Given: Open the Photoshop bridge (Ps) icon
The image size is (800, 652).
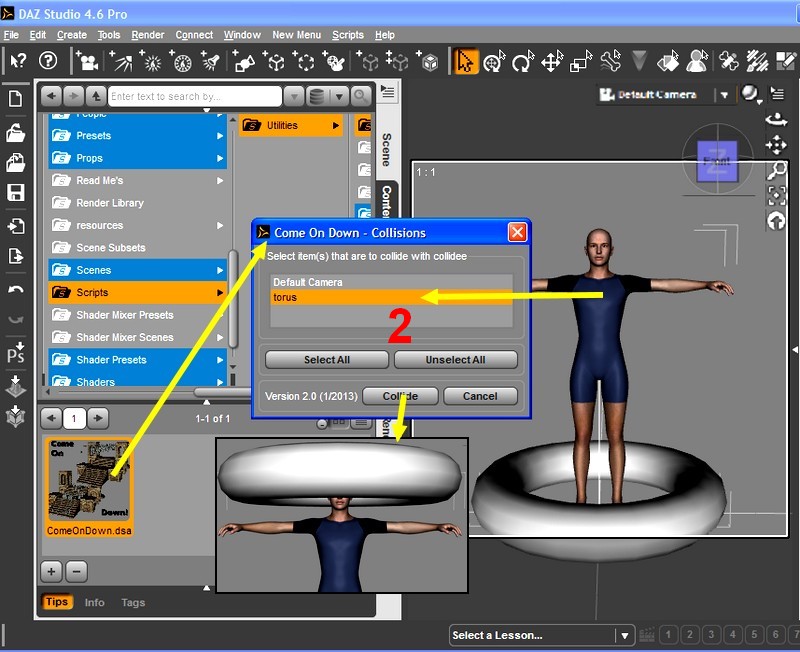Looking at the screenshot, I should pos(15,352).
